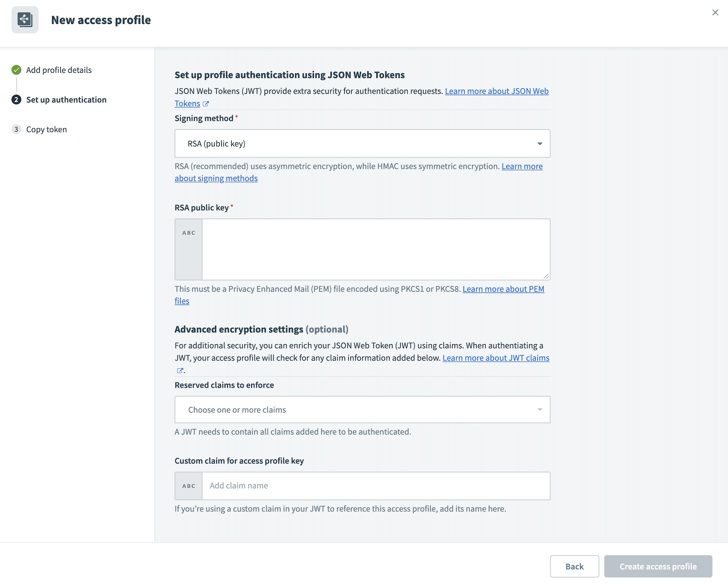The image size is (728, 585).
Task: Click the green checkmark step icon
Action: (x=16, y=70)
